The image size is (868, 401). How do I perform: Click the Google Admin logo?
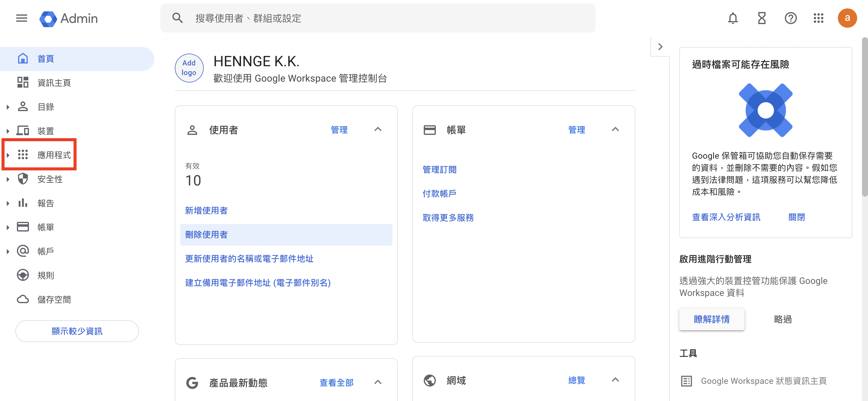pyautogui.click(x=69, y=19)
